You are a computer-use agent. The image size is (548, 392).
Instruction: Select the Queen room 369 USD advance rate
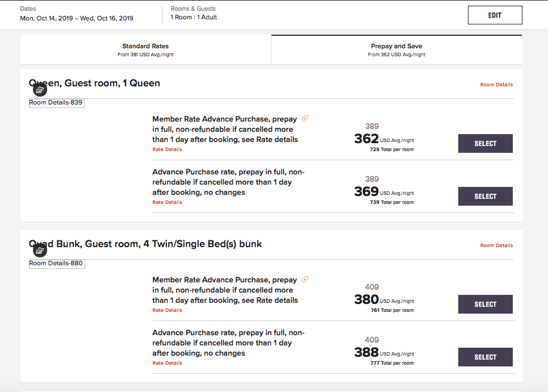tap(485, 197)
